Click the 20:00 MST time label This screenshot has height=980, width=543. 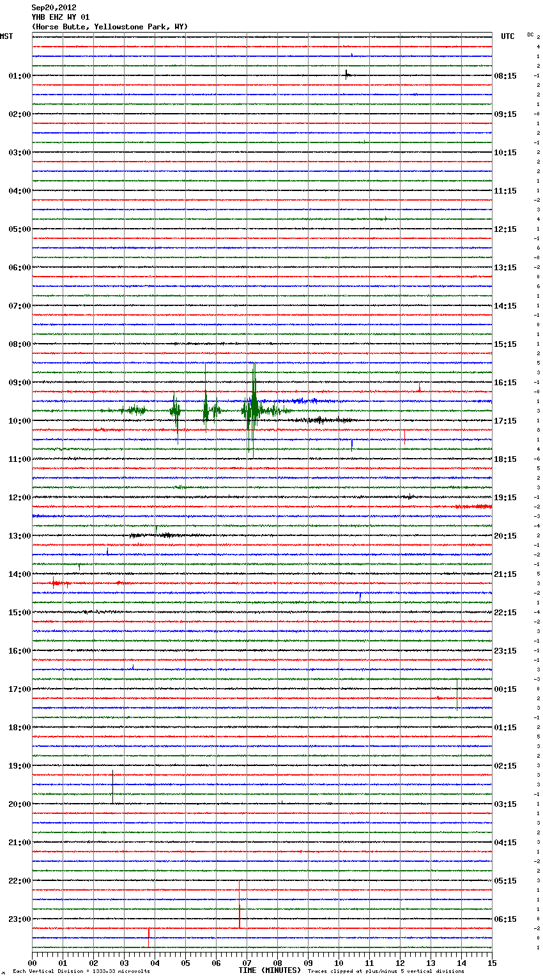click(x=20, y=804)
